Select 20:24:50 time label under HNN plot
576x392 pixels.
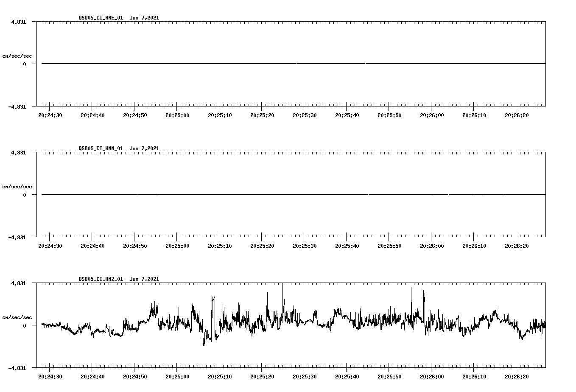pos(135,246)
